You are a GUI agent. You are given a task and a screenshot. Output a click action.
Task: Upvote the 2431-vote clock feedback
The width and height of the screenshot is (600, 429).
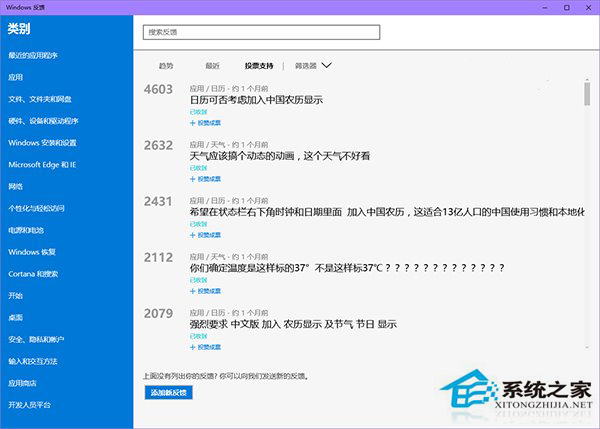[x=205, y=235]
